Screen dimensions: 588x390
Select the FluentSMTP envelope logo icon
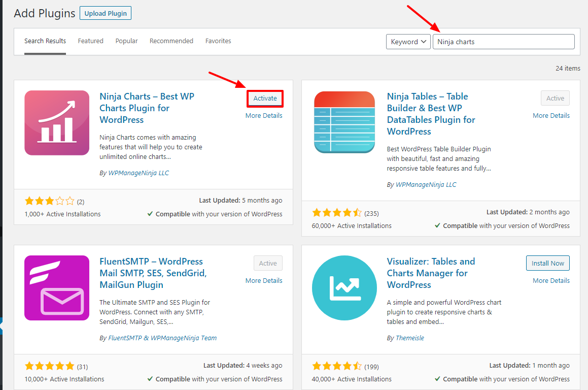(56, 287)
